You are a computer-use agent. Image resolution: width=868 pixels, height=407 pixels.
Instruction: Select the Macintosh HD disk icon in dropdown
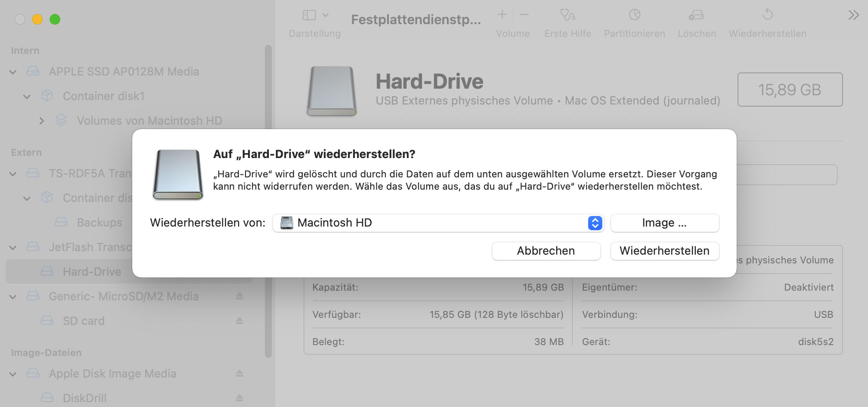click(287, 223)
